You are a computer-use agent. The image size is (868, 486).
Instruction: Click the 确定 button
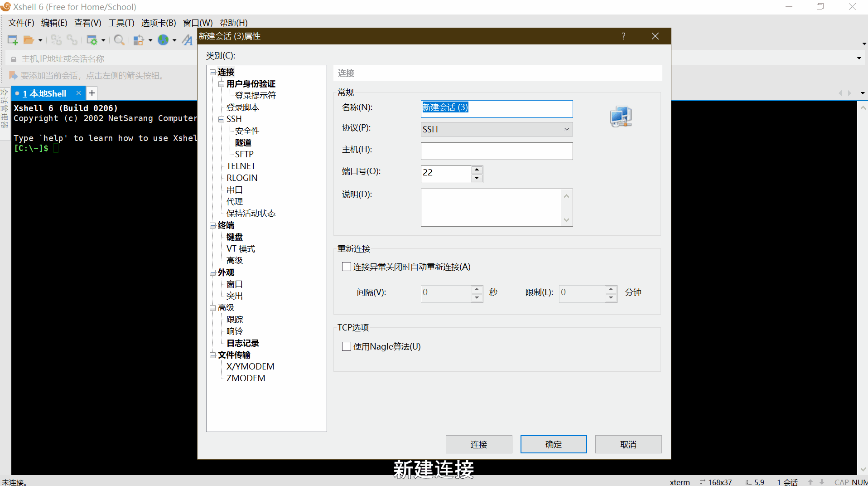click(x=554, y=444)
